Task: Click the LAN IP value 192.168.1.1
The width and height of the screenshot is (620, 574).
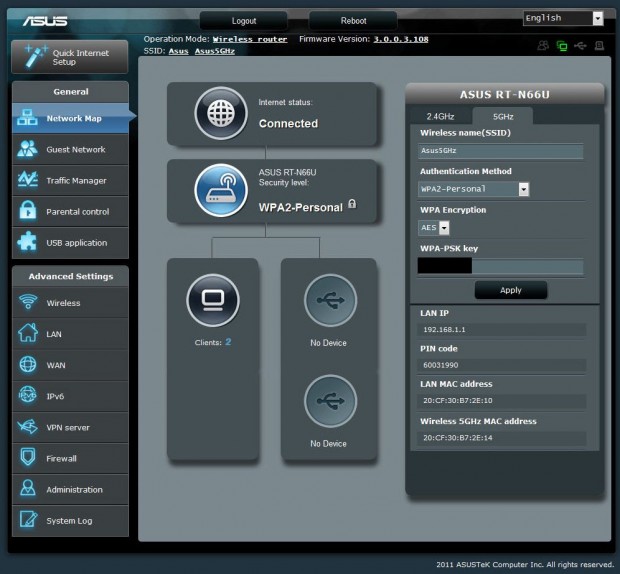Action: pyautogui.click(x=444, y=330)
